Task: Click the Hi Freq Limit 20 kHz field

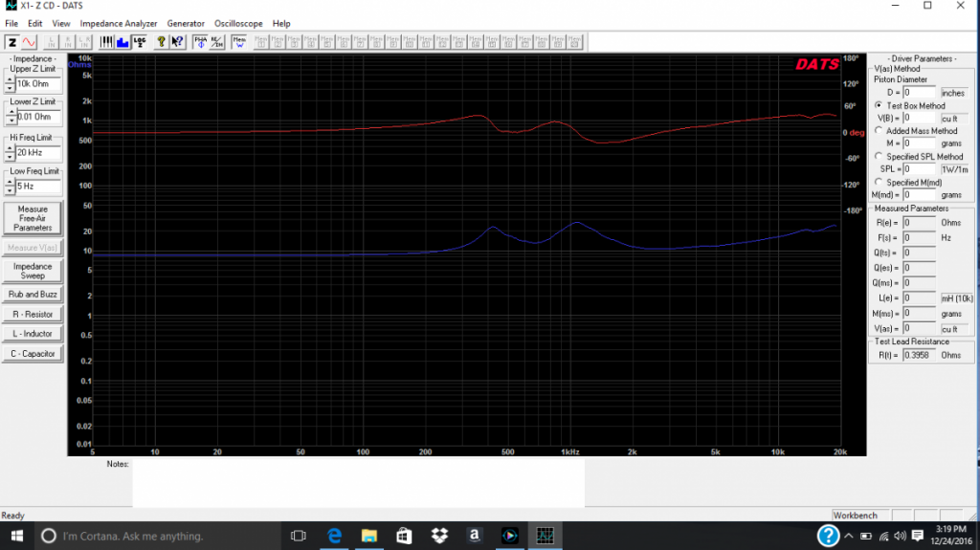Action: (38, 152)
